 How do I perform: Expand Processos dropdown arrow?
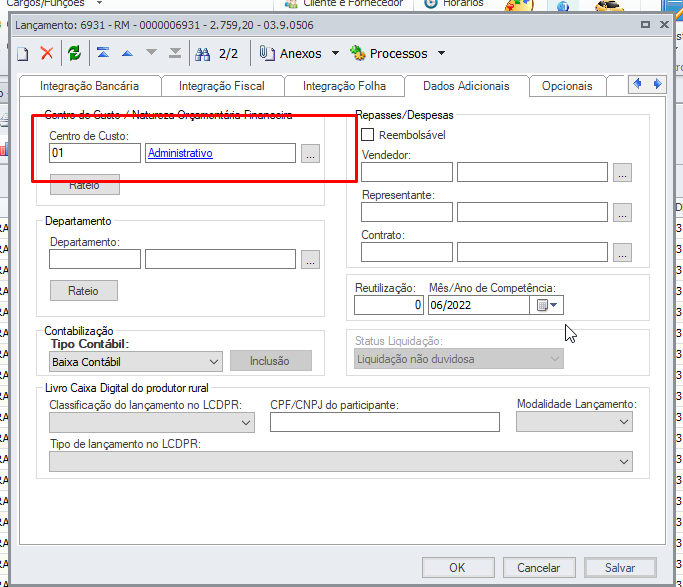442,53
